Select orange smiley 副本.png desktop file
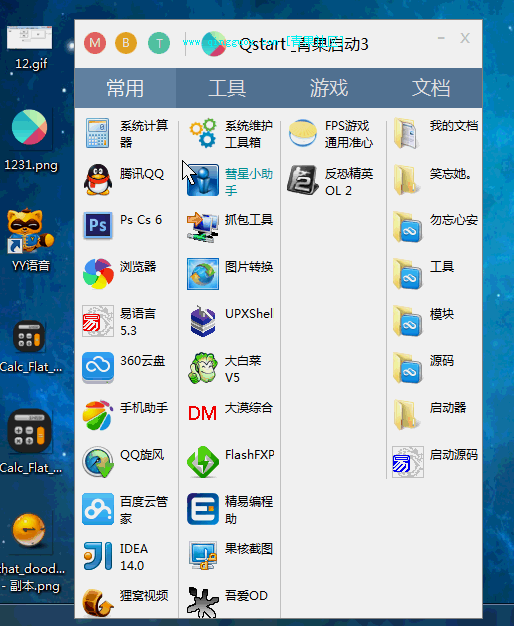Viewport: 514px width, 626px height. coord(30,553)
